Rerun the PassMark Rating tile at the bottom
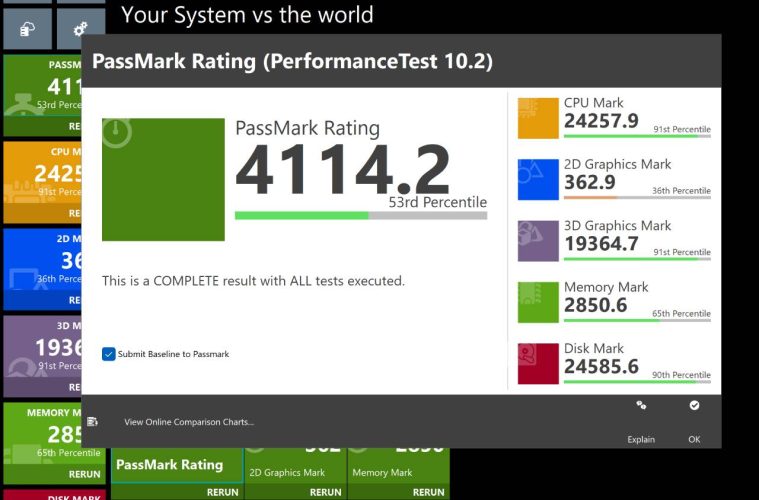The height and width of the screenshot is (500, 759). point(223,492)
